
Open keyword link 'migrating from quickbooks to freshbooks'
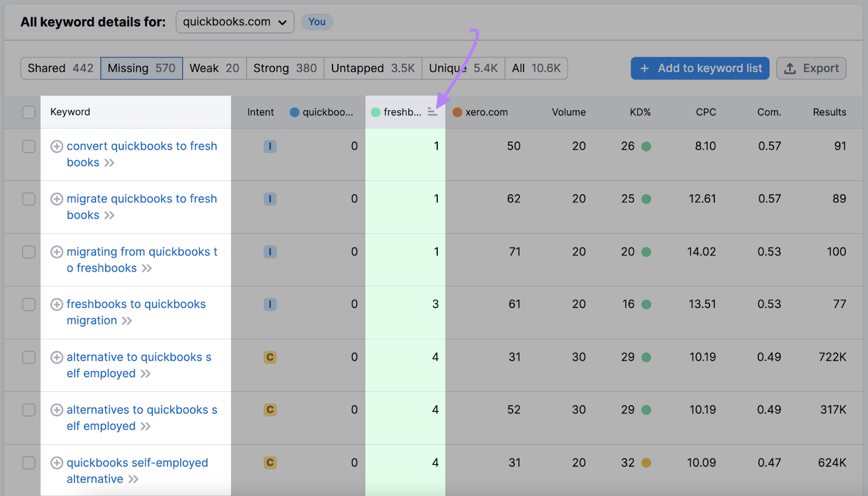(x=142, y=260)
